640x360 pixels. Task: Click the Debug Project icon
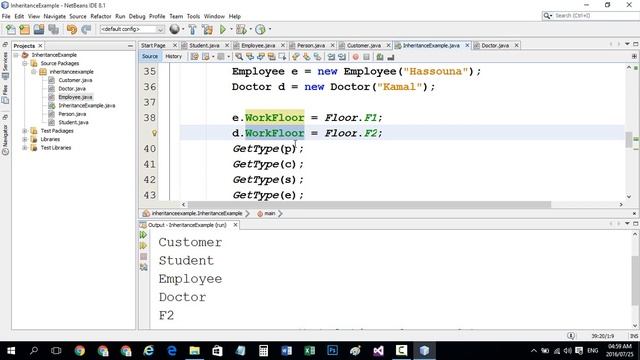[241, 29]
